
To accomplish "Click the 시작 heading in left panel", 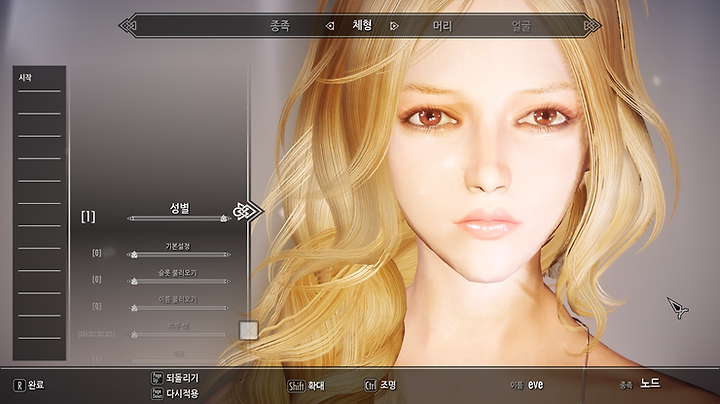I will pos(25,78).
